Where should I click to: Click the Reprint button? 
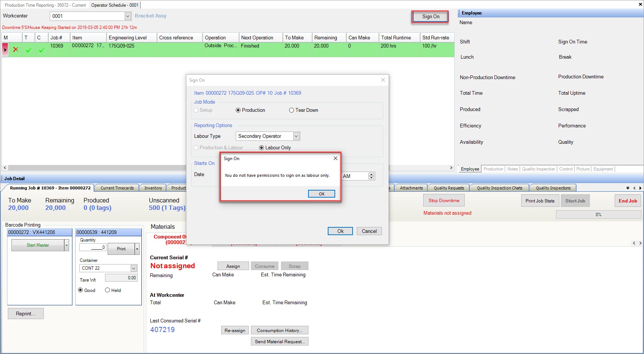26,314
